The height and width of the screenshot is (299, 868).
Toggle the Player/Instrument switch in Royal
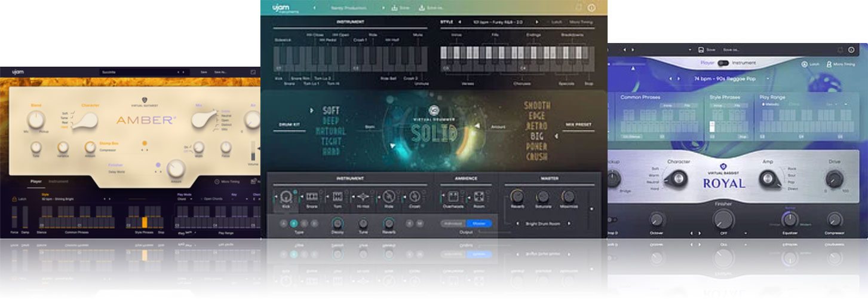[723, 63]
